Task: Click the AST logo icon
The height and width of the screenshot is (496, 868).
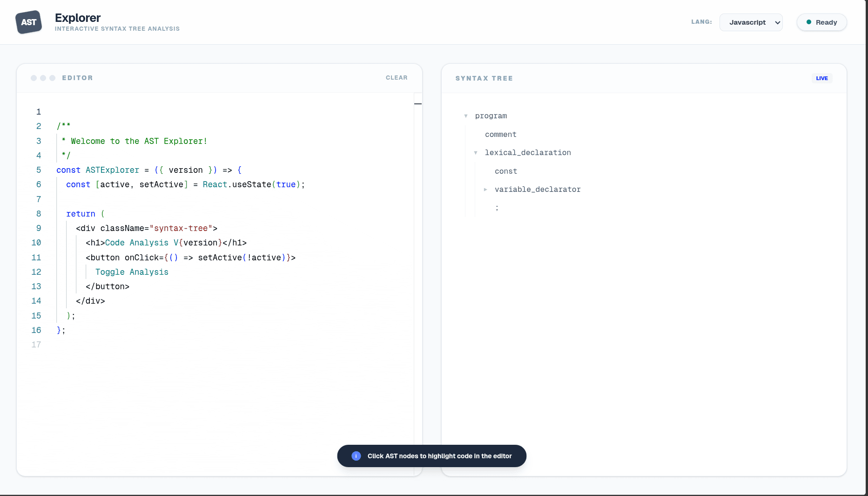Action: (x=28, y=22)
